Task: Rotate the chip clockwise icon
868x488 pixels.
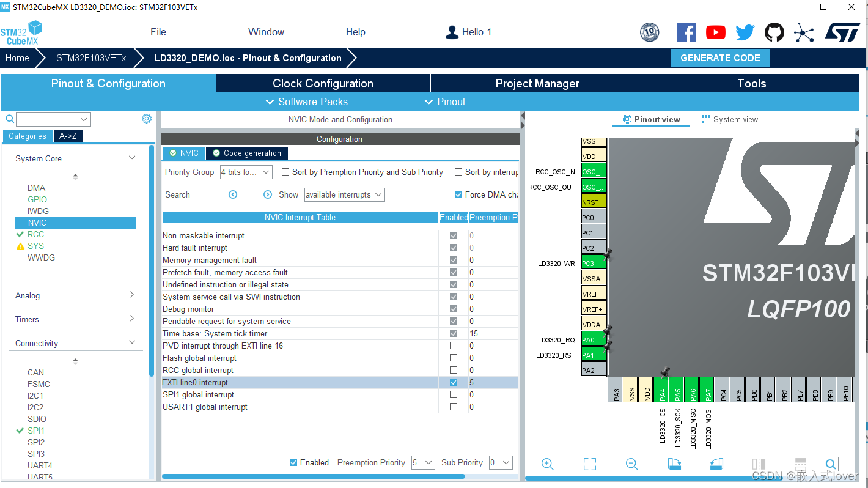Action: pos(674,464)
